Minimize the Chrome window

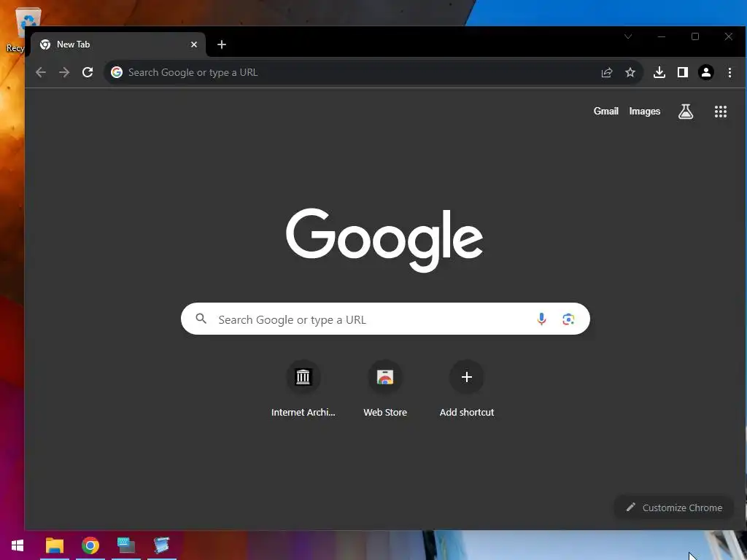point(661,36)
